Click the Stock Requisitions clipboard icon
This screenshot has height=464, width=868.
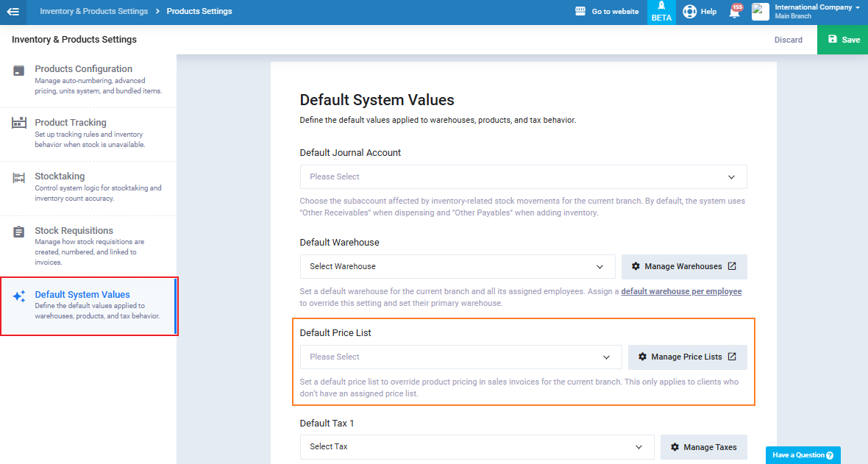pyautogui.click(x=19, y=232)
